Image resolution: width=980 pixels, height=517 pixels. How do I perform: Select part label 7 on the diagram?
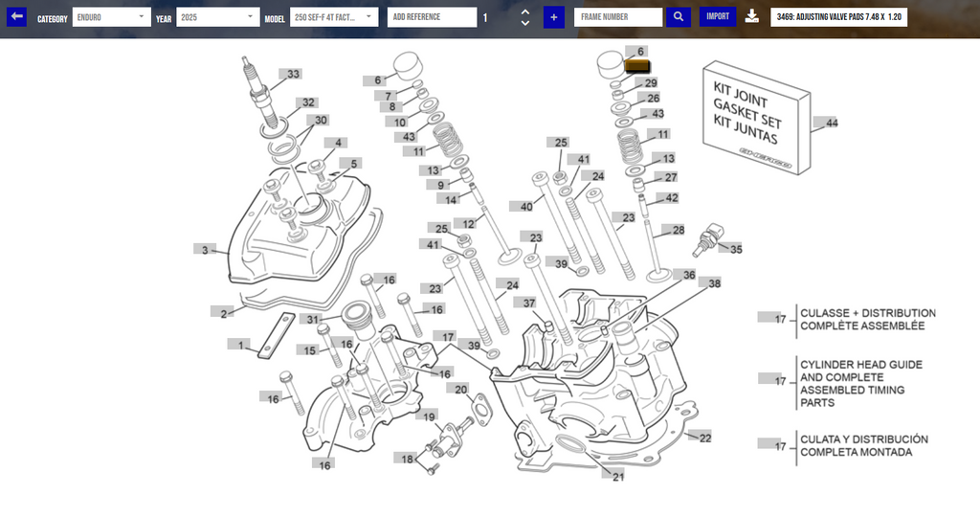[387, 96]
